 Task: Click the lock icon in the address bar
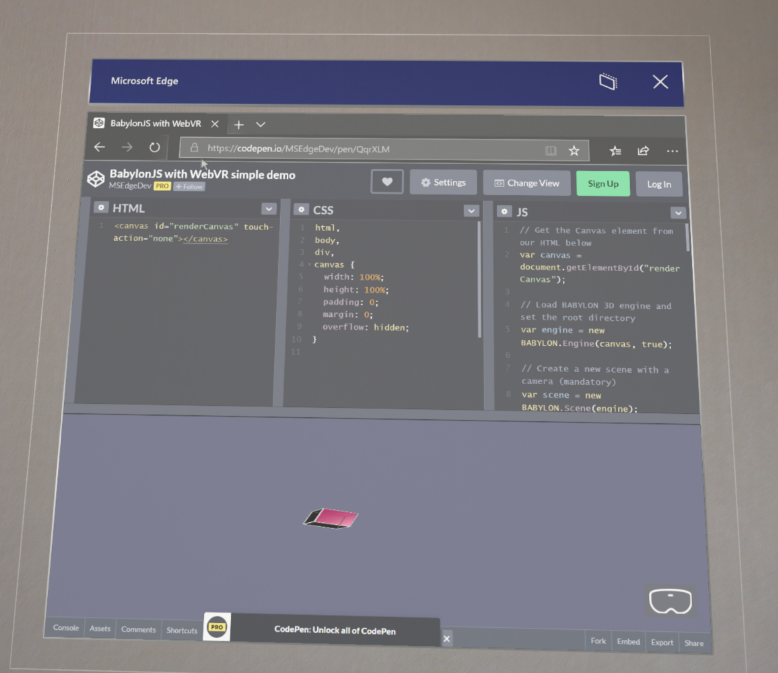pyautogui.click(x=194, y=148)
